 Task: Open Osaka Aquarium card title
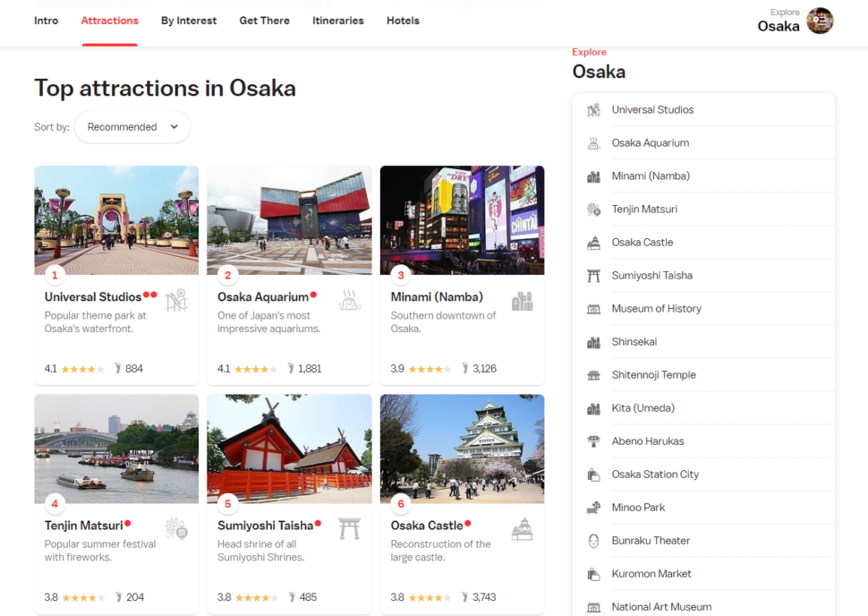pos(263,297)
